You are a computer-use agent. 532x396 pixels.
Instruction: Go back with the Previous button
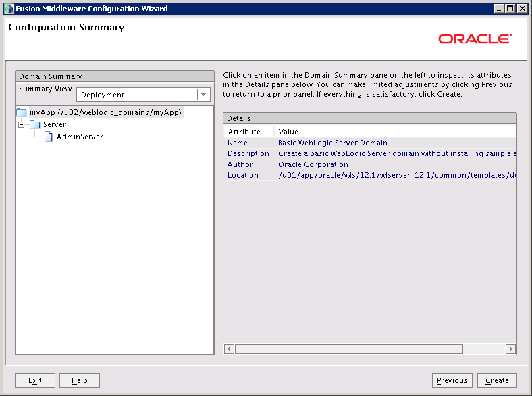click(452, 380)
